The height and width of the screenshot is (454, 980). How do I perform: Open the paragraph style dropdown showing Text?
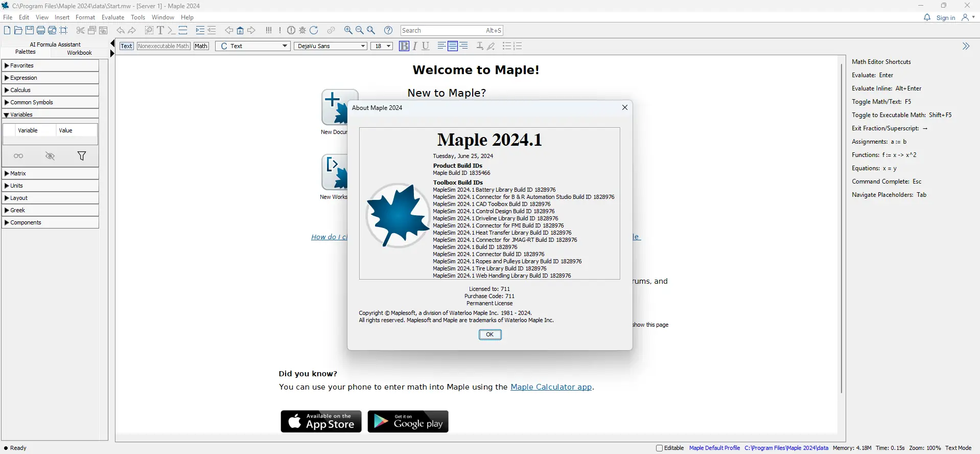pos(253,46)
